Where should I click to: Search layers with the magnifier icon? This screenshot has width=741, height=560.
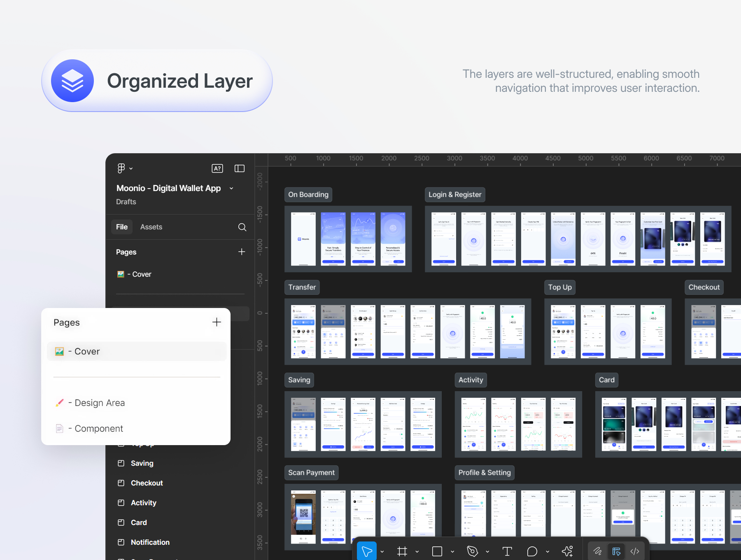242,227
